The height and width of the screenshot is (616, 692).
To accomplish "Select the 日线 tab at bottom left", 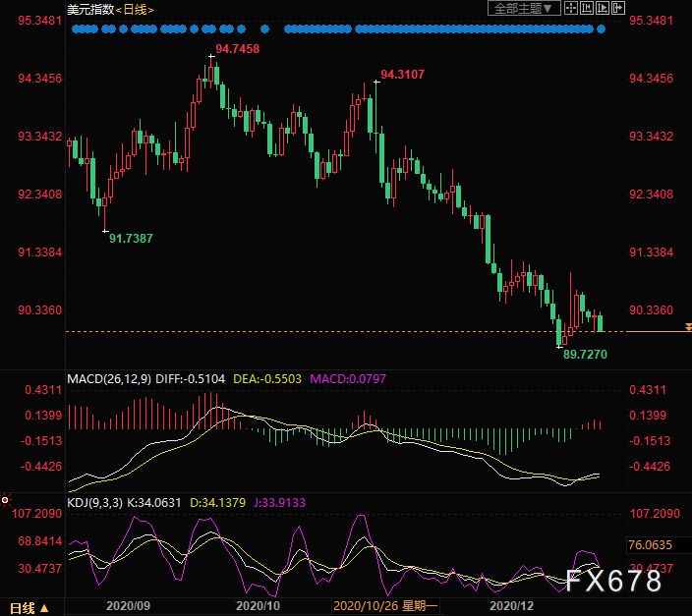I will [22, 607].
